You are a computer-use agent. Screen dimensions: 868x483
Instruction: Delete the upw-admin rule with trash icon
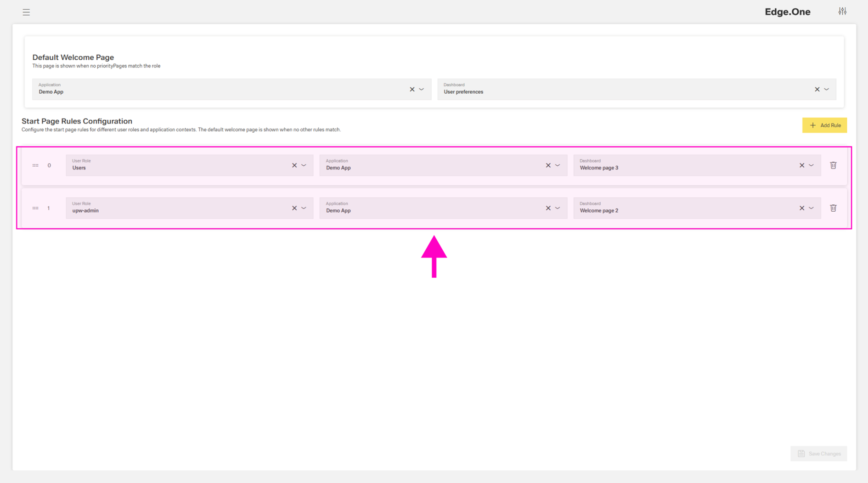point(833,208)
